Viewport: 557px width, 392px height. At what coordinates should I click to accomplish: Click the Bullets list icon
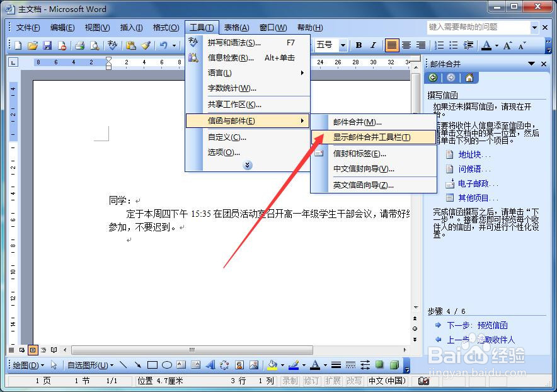tap(453, 45)
